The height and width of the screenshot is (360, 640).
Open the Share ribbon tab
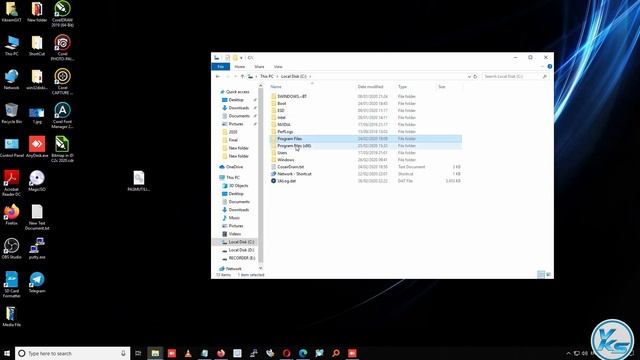point(259,67)
